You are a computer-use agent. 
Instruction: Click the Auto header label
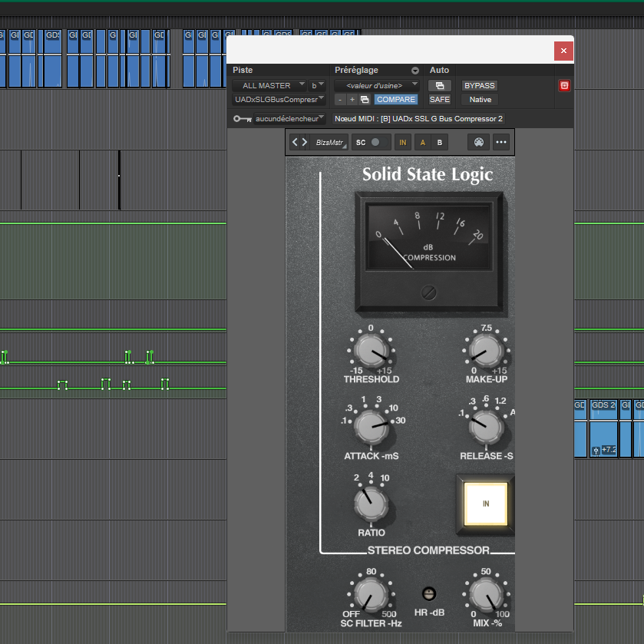(439, 70)
